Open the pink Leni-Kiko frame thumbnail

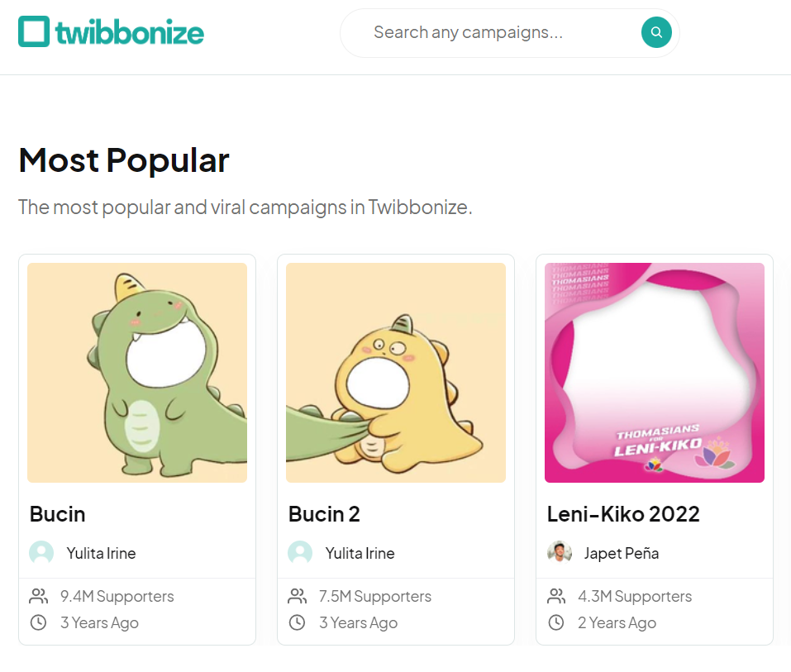pos(655,373)
